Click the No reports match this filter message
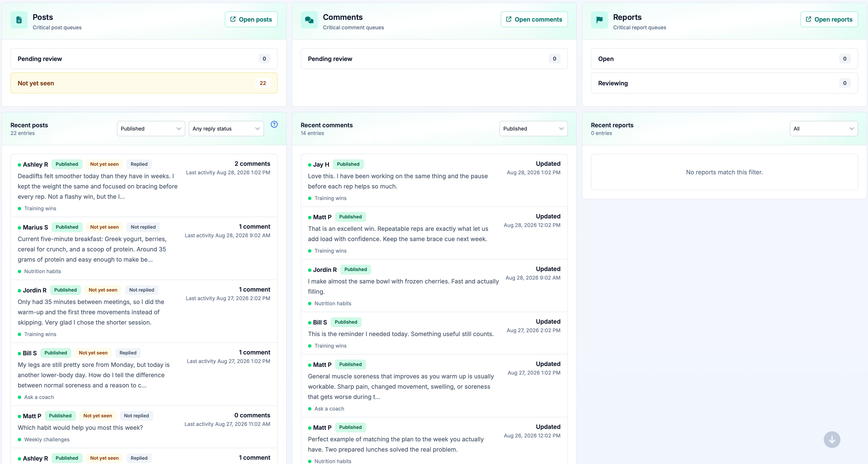The width and height of the screenshot is (868, 464). (724, 172)
